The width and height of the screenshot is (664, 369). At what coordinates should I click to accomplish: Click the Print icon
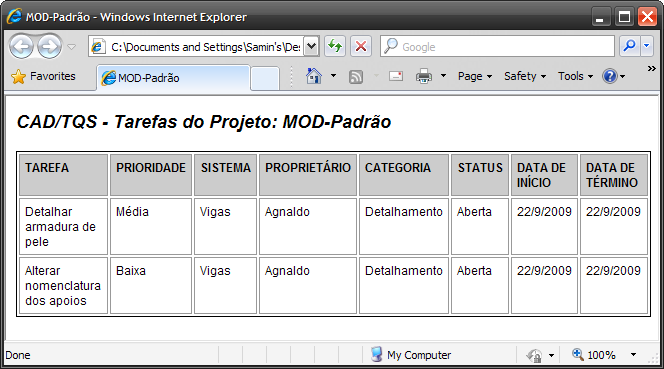tap(424, 76)
